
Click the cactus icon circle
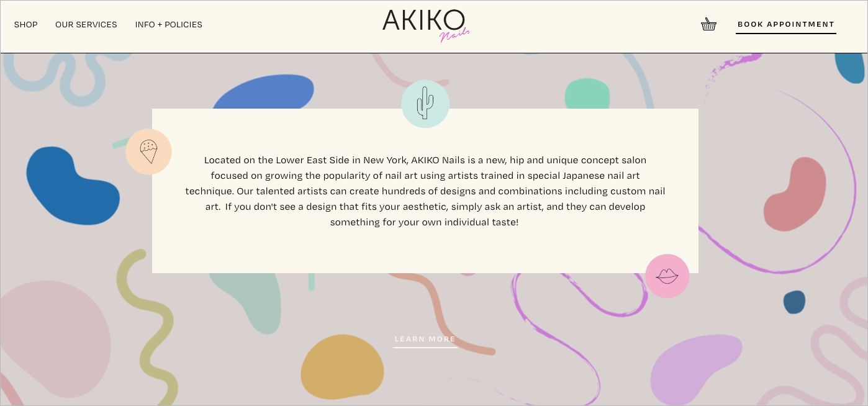point(425,104)
